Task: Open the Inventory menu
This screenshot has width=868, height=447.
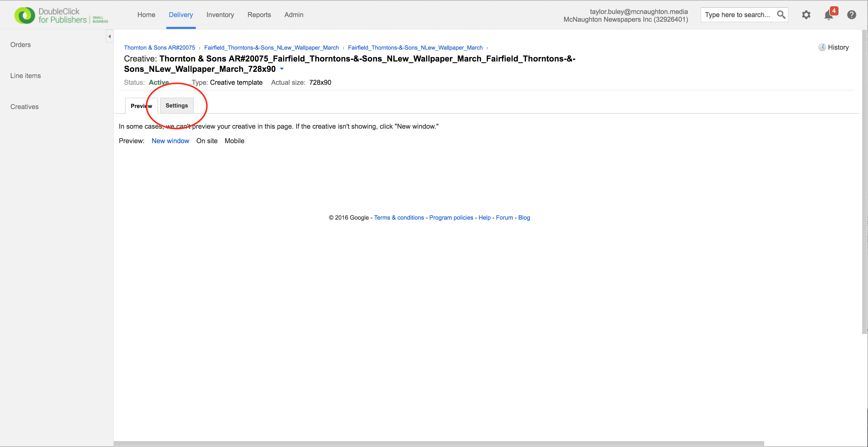Action: pos(220,15)
